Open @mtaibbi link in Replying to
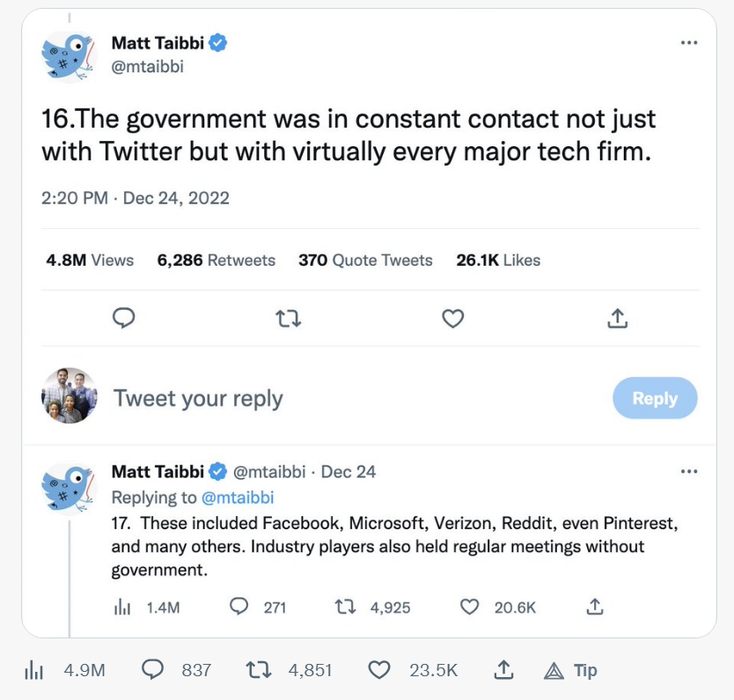The height and width of the screenshot is (700, 734). 238,497
